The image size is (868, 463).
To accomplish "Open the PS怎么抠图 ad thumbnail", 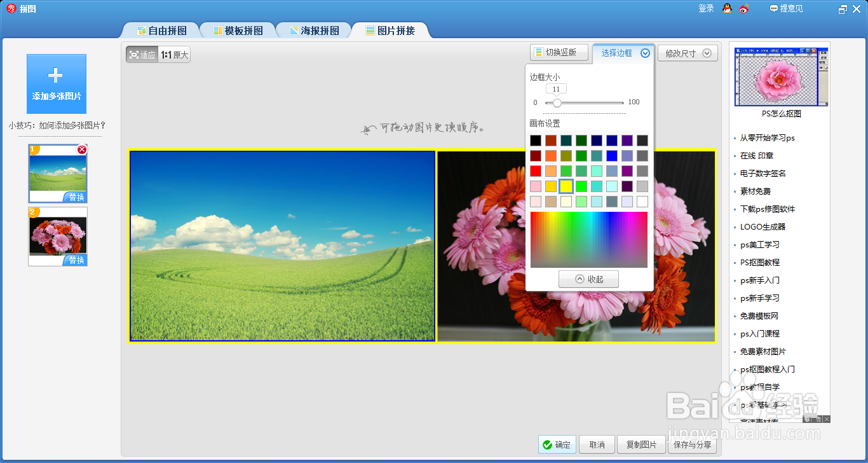I will click(781, 76).
